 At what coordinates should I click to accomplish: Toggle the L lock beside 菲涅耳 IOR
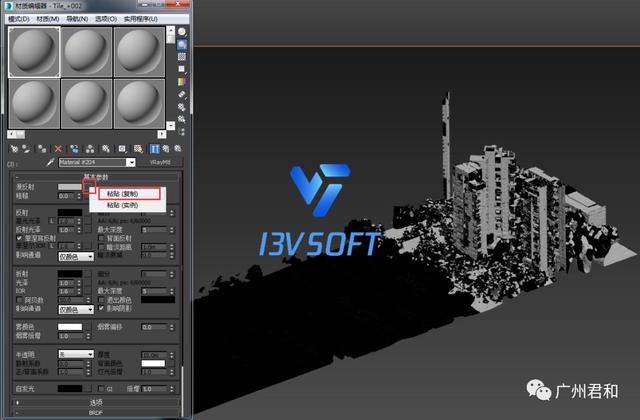coord(52,246)
